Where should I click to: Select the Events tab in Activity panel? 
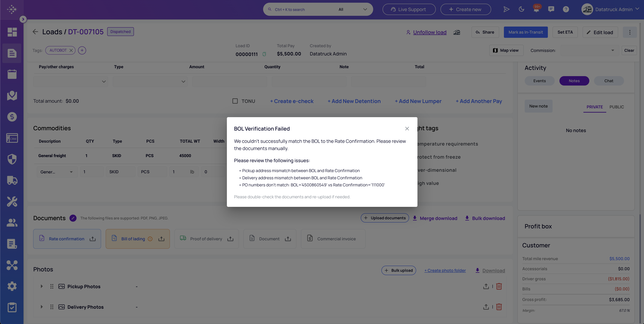[539, 81]
